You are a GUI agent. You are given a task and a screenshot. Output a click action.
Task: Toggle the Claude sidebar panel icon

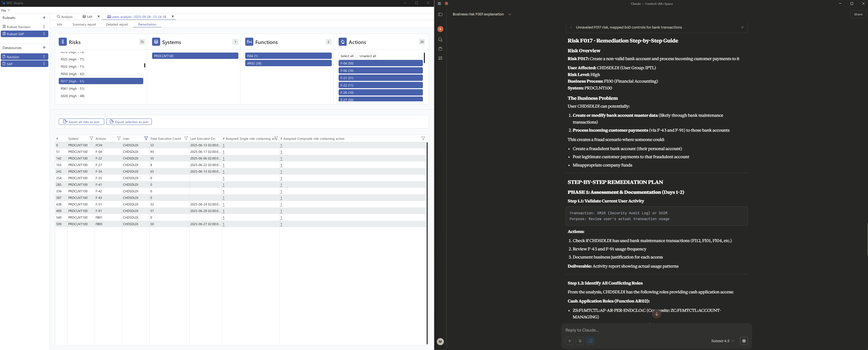440,14
